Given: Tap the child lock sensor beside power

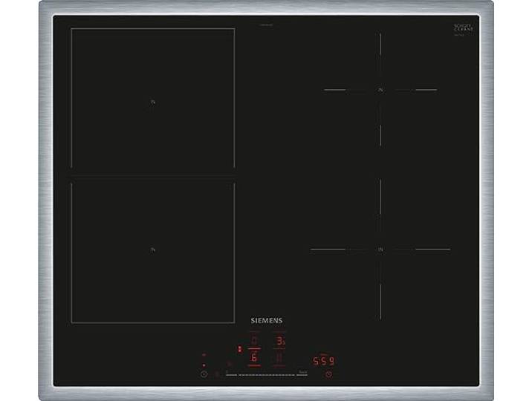Looking at the screenshot, I should (x=217, y=374).
